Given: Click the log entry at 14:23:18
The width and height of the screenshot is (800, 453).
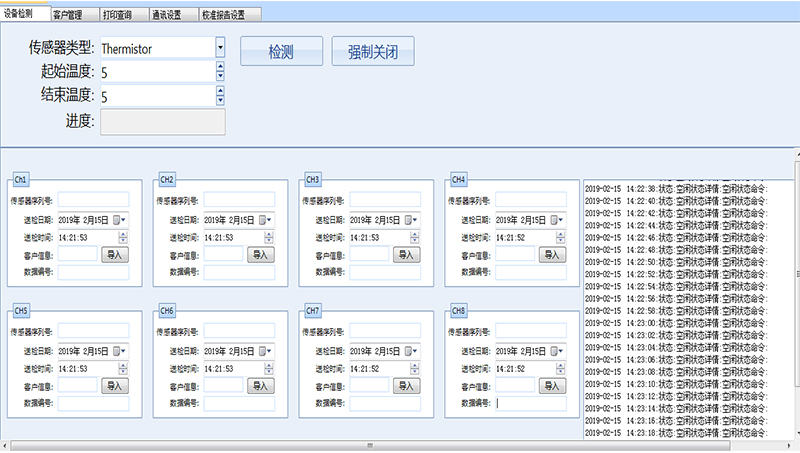Looking at the screenshot, I should (676, 433).
